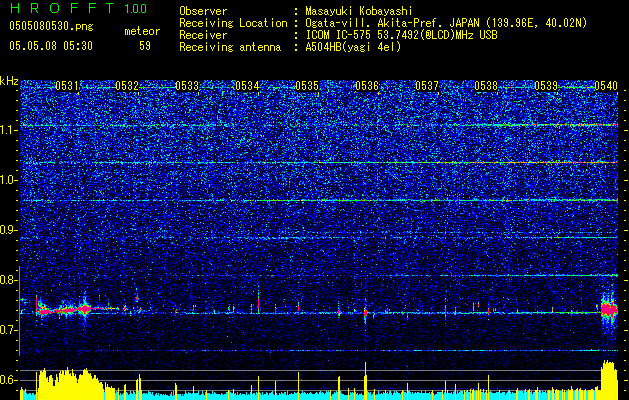629x400 pixels.
Task: Click the 1.0 kHz axis label
Action: pos(9,180)
